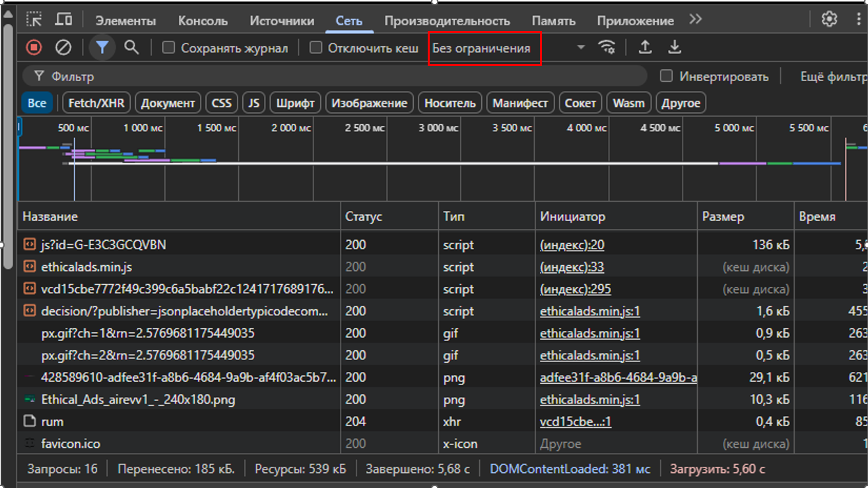Import HAR file with upload icon

click(645, 47)
